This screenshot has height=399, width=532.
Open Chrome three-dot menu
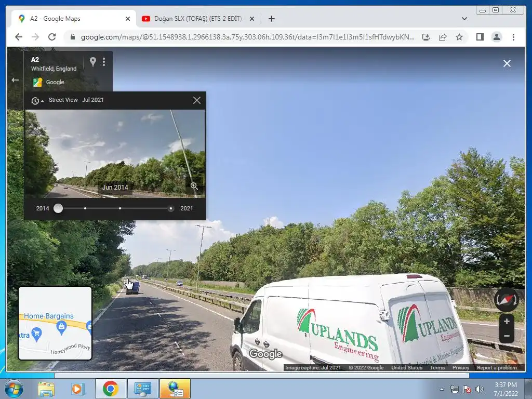coord(514,37)
